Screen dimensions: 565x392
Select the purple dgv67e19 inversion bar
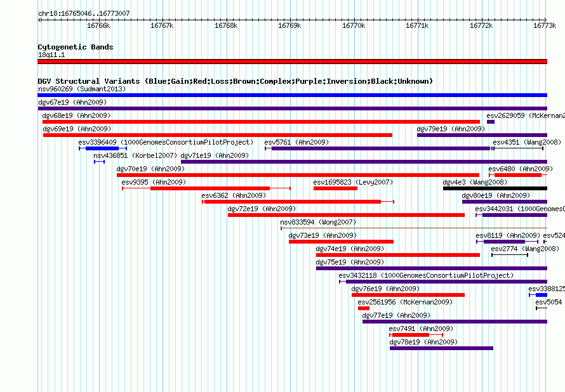tap(292, 108)
